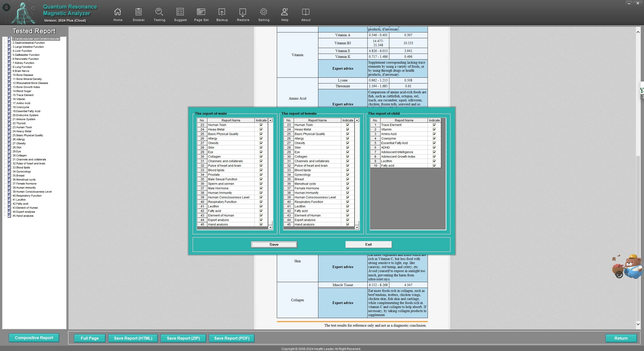Click the Exit button in dialog

click(368, 244)
